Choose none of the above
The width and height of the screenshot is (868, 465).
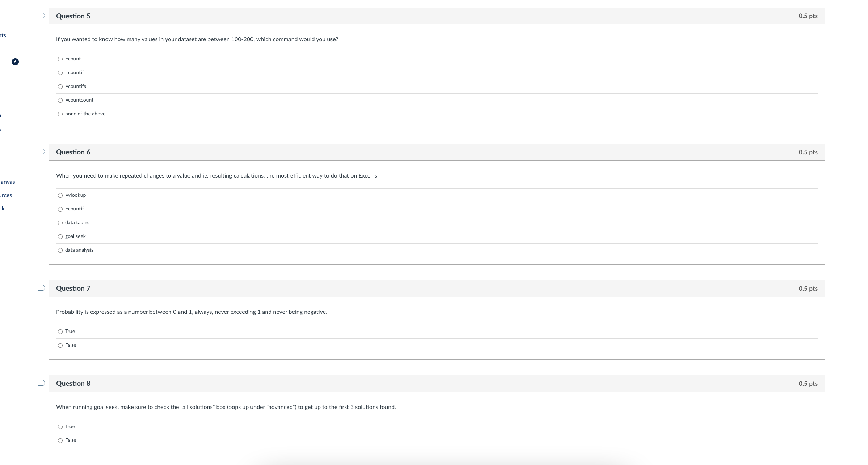pyautogui.click(x=60, y=114)
